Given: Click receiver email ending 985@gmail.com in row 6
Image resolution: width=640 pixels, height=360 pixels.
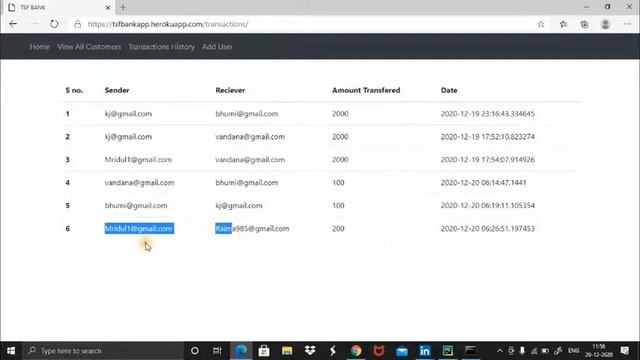Looking at the screenshot, I should point(252,229).
